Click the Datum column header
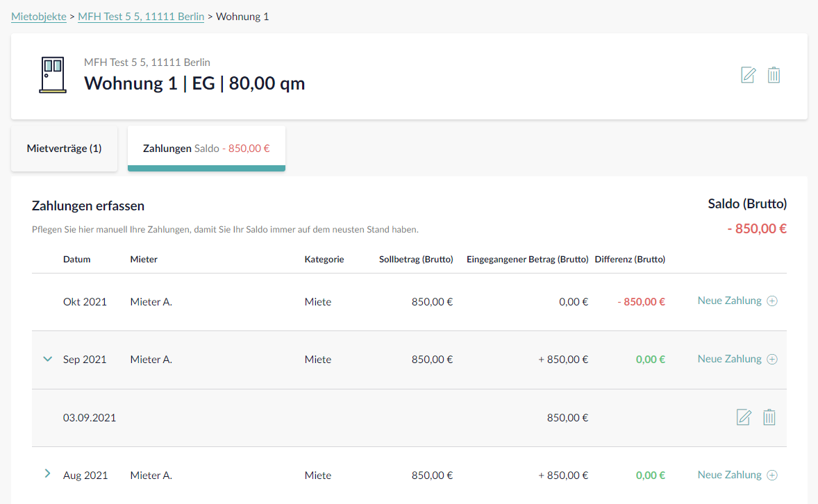The image size is (818, 504). [76, 260]
